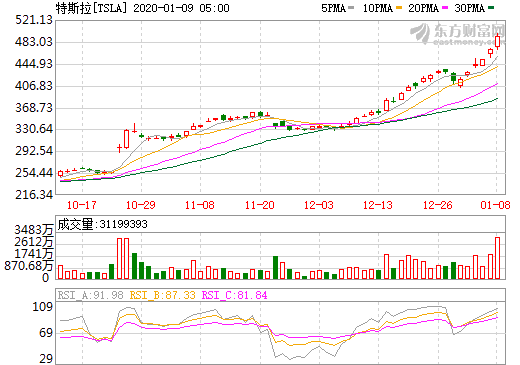Click the green 30PMA legend swatch

click(x=491, y=7)
